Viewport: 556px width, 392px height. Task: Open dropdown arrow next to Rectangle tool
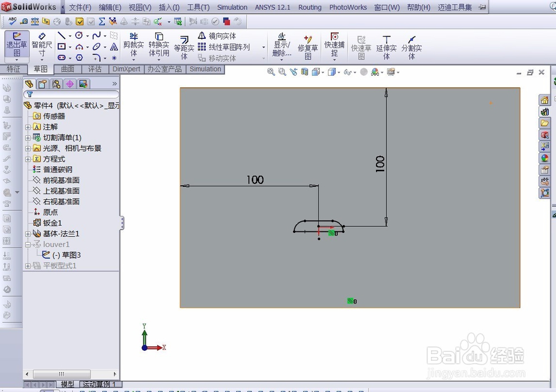click(x=70, y=47)
